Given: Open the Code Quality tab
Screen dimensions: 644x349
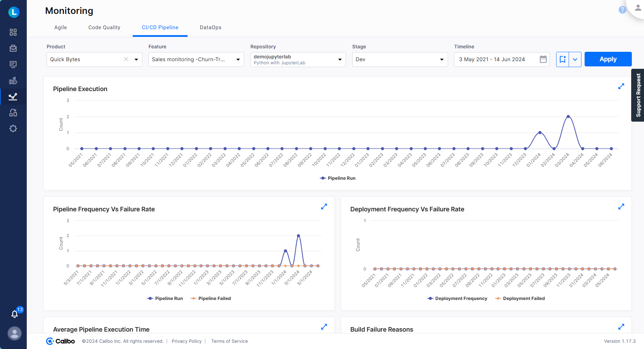Looking at the screenshot, I should click(x=104, y=27).
